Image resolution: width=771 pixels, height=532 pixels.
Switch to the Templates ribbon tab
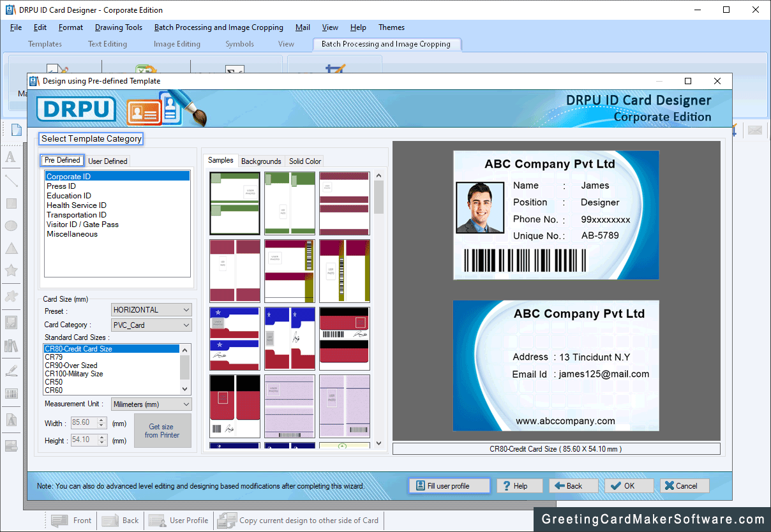pos(45,44)
